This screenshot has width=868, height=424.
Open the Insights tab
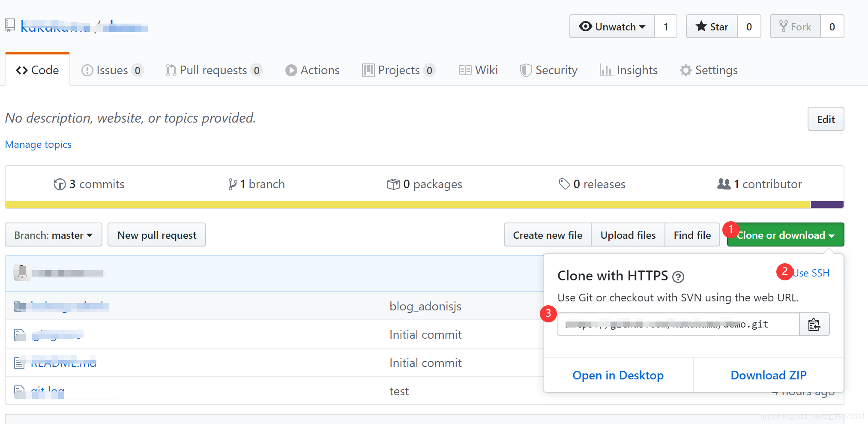tap(629, 70)
